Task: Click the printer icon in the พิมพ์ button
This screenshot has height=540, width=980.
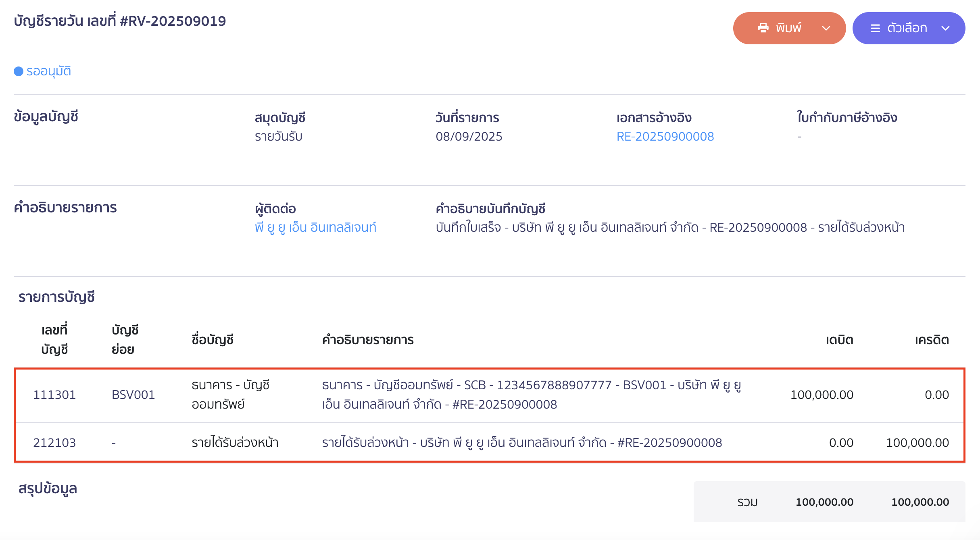Action: point(763,28)
